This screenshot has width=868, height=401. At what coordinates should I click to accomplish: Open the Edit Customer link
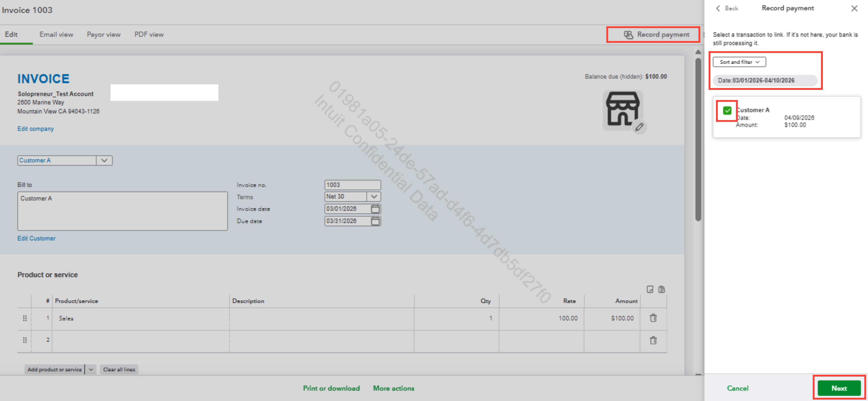pyautogui.click(x=36, y=238)
